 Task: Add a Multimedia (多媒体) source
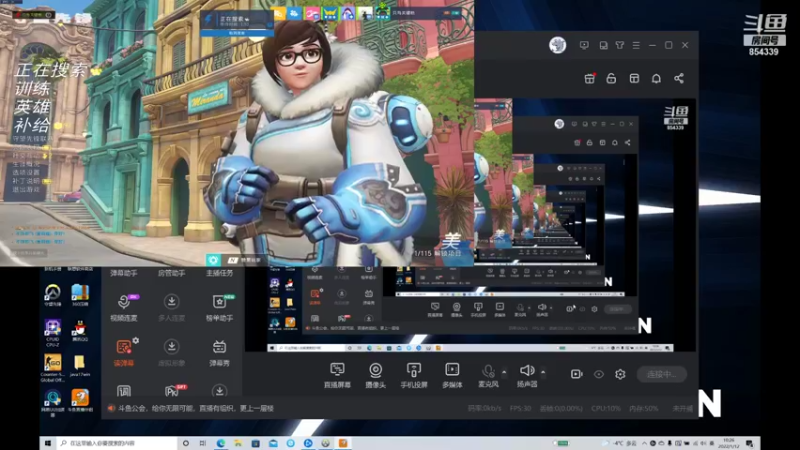452,375
